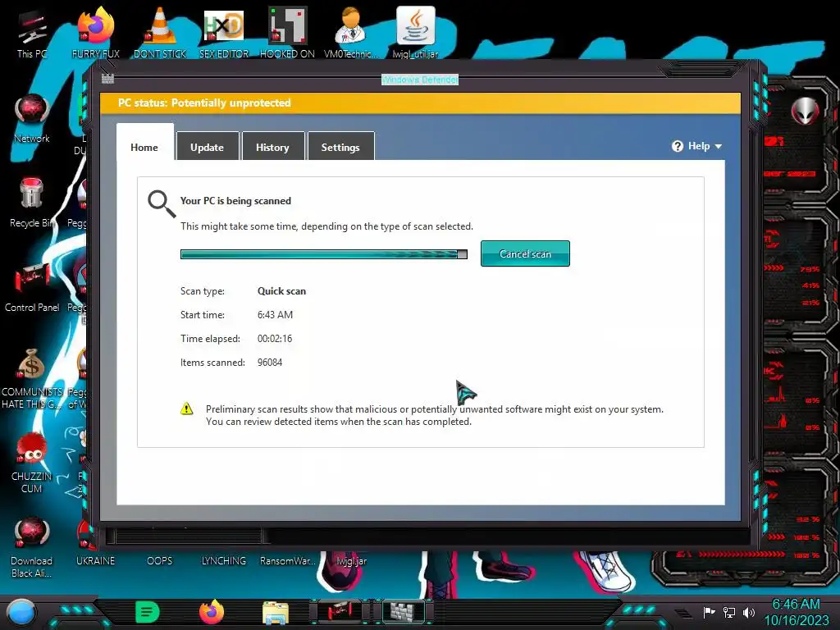Open Download Black Ali desktop icon
The width and height of the screenshot is (840, 630).
click(32, 547)
